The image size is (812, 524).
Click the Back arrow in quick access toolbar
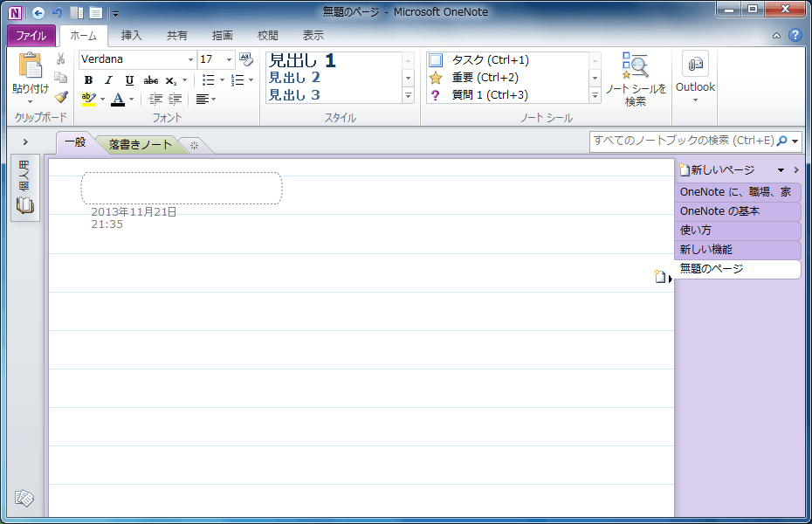pos(38,13)
